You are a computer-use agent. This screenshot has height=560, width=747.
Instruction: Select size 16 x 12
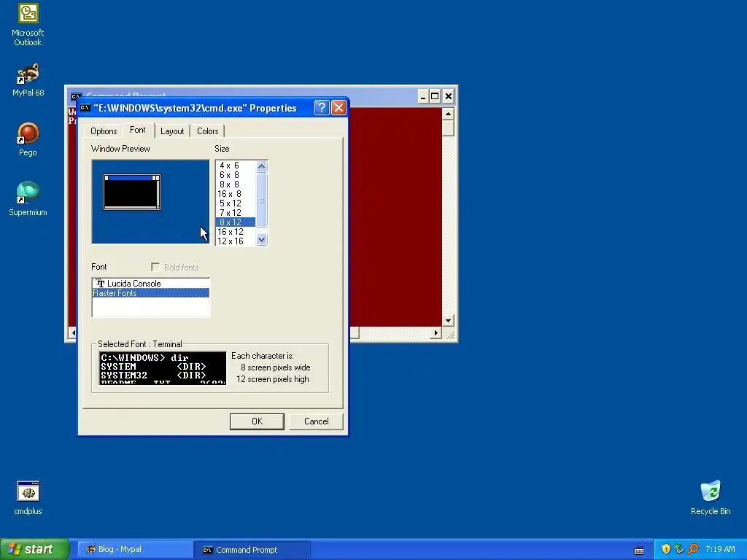coord(236,232)
